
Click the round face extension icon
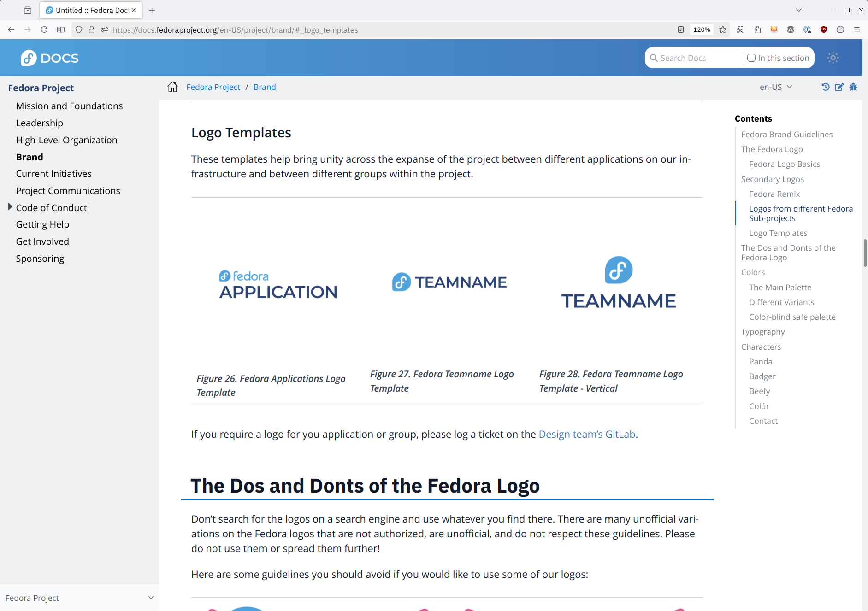pyautogui.click(x=840, y=30)
